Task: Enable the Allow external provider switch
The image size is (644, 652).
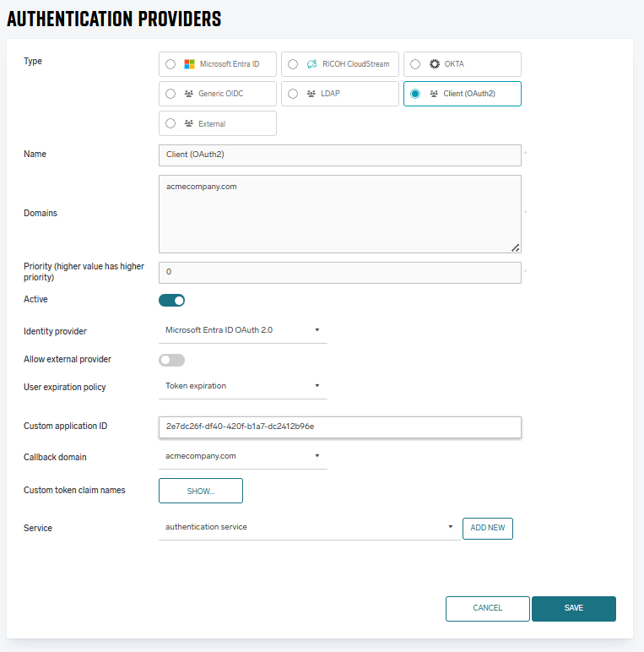Action: (171, 360)
